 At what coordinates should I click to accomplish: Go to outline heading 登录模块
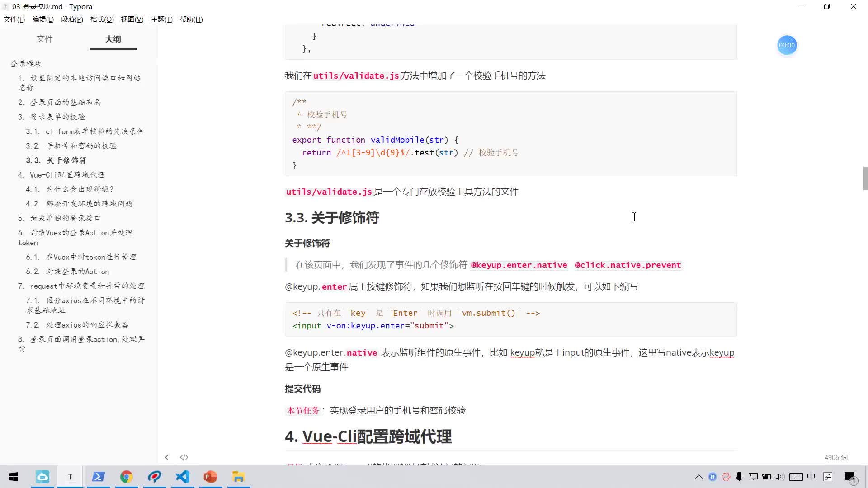[26, 63]
